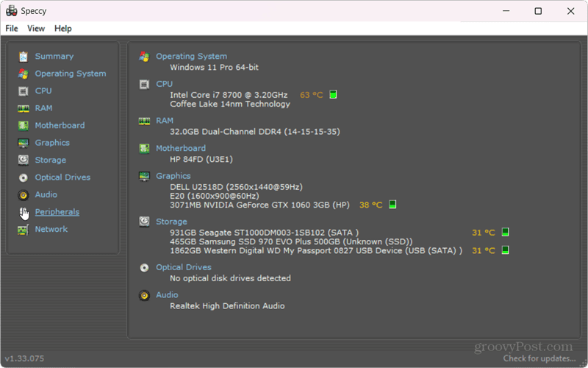Click the Operating System icon in summary panel

coord(144,57)
